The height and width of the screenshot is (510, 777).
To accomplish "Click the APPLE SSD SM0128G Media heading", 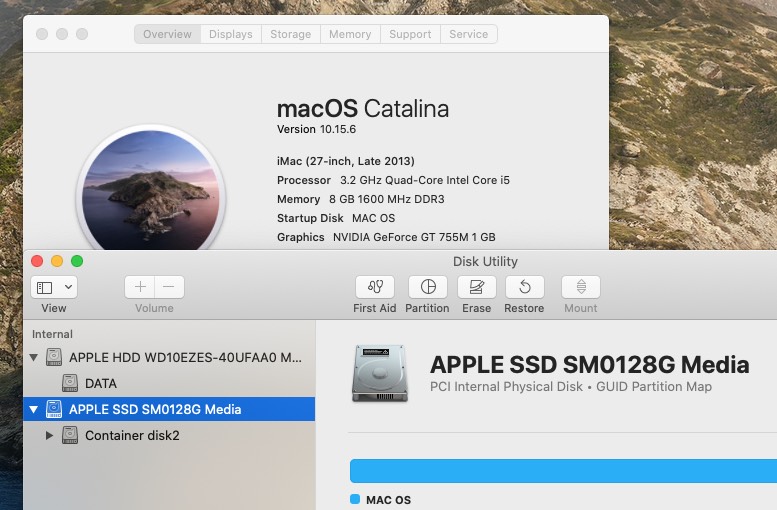I will pos(590,365).
